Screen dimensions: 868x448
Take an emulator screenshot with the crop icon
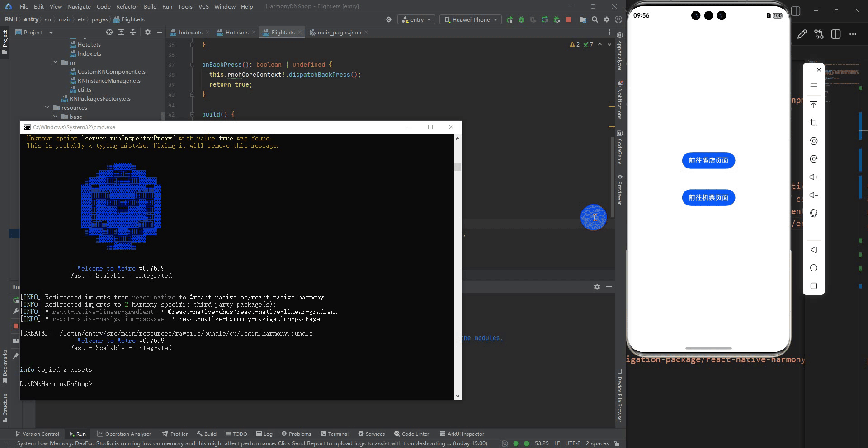[x=814, y=123]
